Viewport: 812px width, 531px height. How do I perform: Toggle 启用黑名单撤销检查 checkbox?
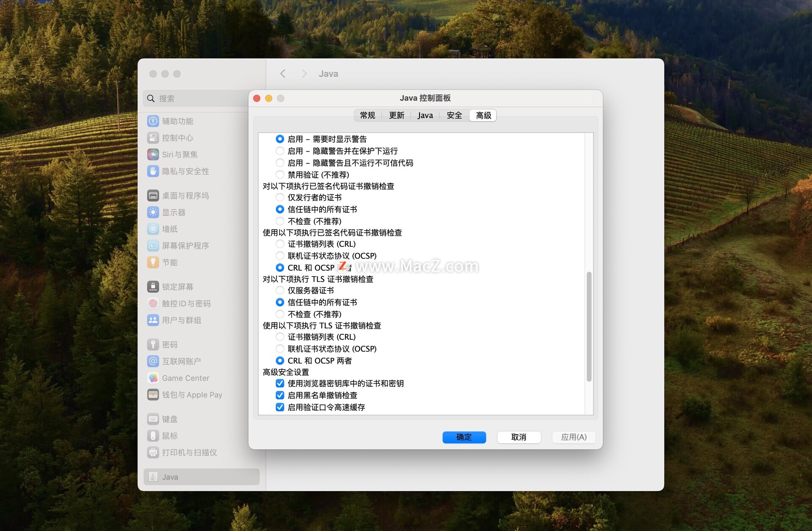(x=280, y=395)
